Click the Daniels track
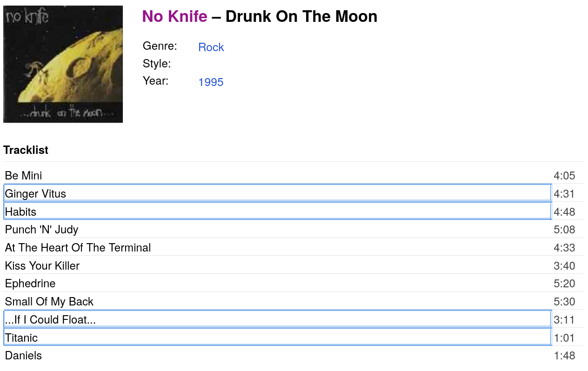 23,356
